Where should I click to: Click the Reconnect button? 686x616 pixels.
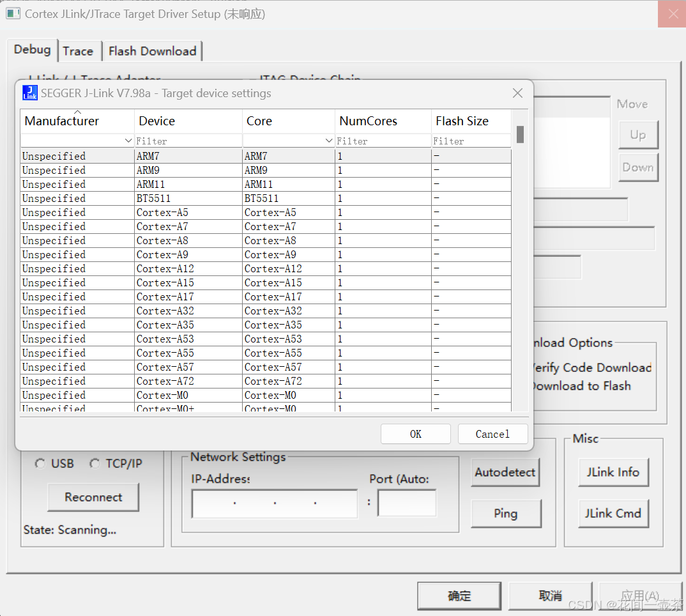coord(93,497)
